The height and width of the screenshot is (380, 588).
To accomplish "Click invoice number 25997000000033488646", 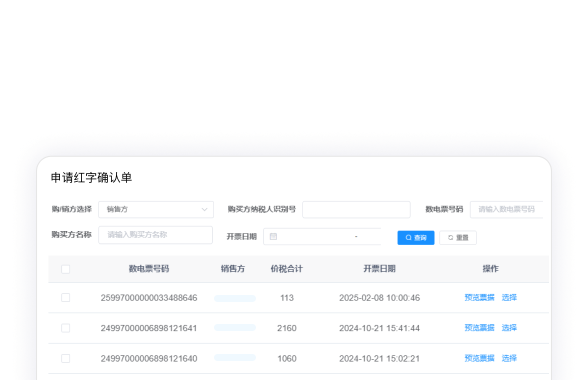I will coord(149,298).
